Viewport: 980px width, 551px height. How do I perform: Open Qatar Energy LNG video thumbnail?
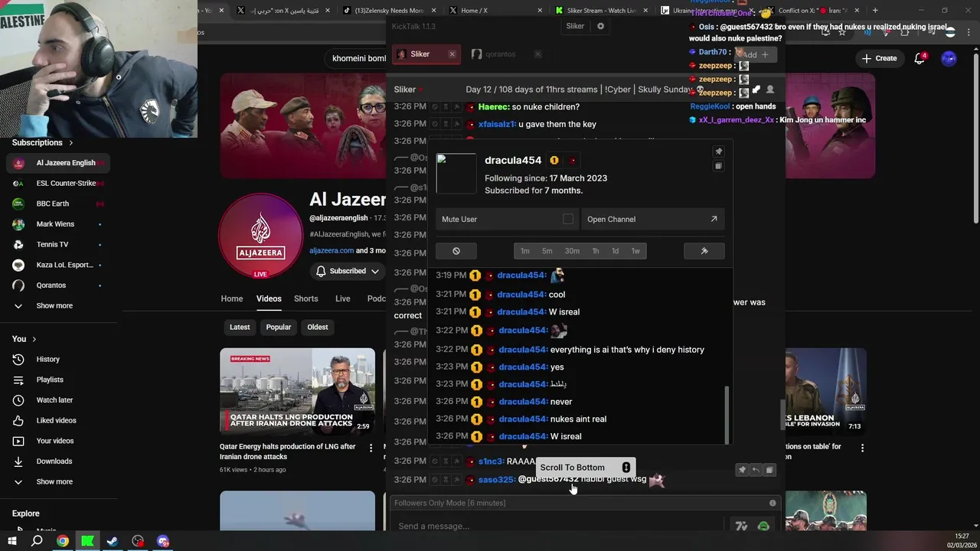click(297, 391)
